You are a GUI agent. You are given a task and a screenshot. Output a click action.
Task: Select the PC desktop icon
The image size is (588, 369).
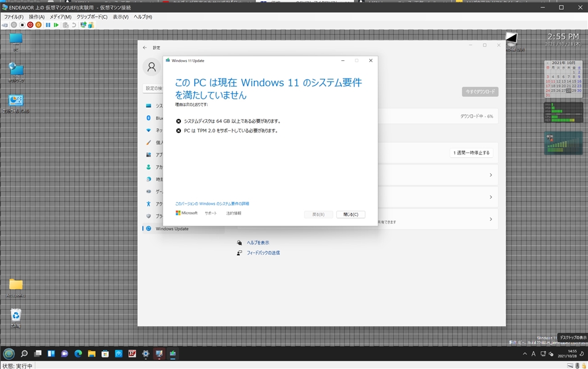[16, 41]
